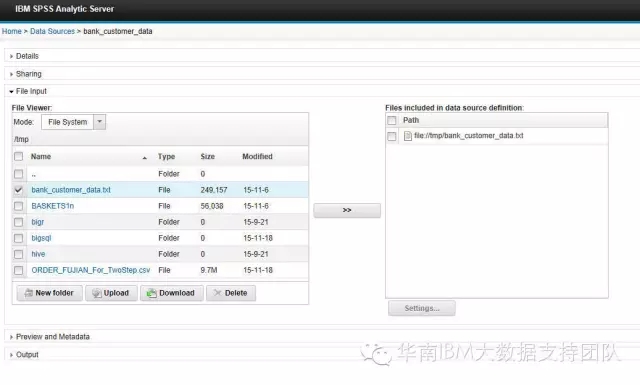Open the ORDER_FUJIAN_For_TwoStep.csv link
The width and height of the screenshot is (640, 385).
(91, 270)
